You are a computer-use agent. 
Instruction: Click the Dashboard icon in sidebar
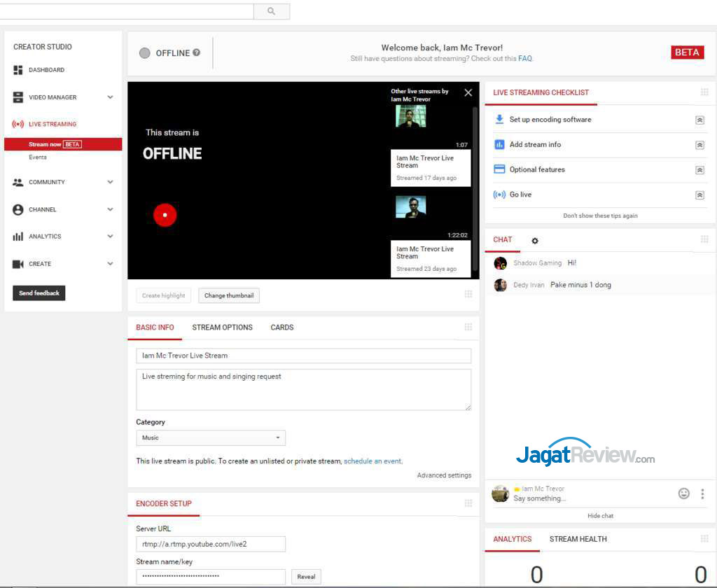pos(18,70)
